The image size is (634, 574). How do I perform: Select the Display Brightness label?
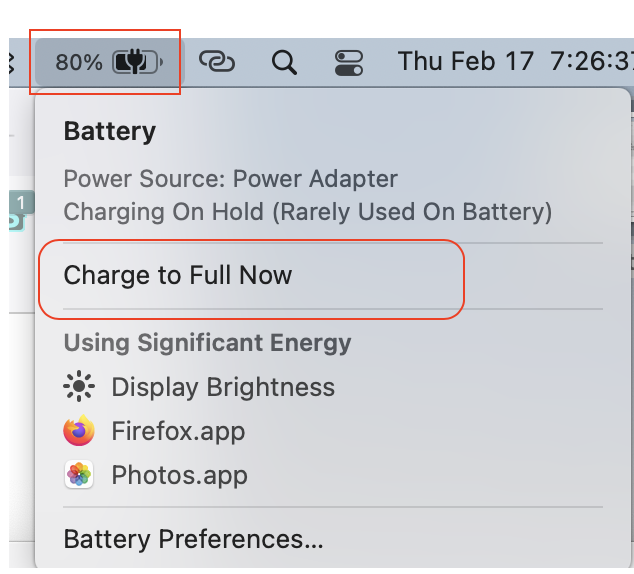point(222,387)
